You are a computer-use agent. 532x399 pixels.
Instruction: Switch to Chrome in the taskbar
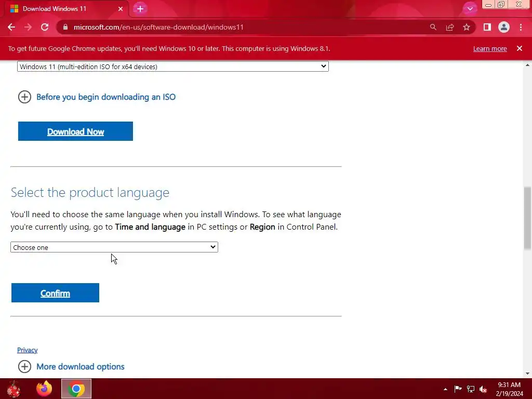[x=76, y=389]
